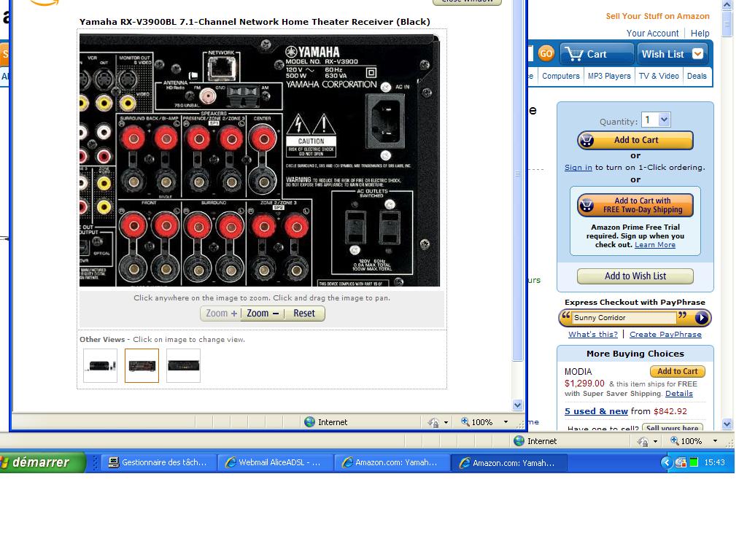Click Add to Cart with FREE Two-Day Shipping
747x560 pixels.
(x=635, y=205)
